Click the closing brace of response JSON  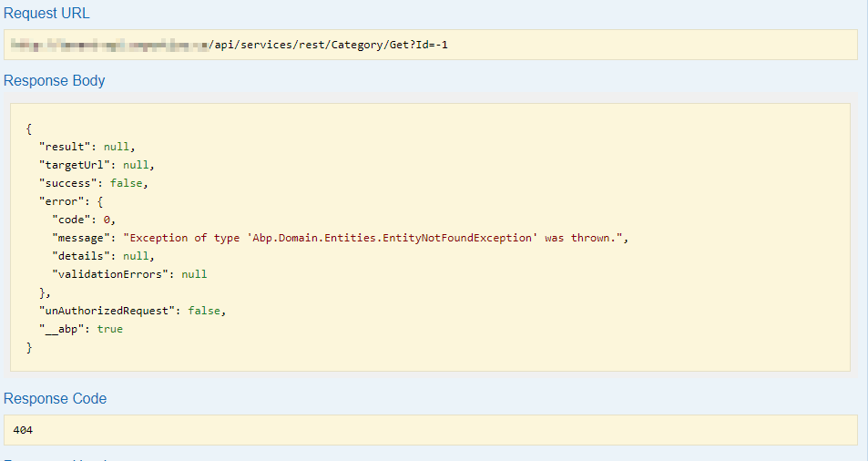tap(29, 347)
